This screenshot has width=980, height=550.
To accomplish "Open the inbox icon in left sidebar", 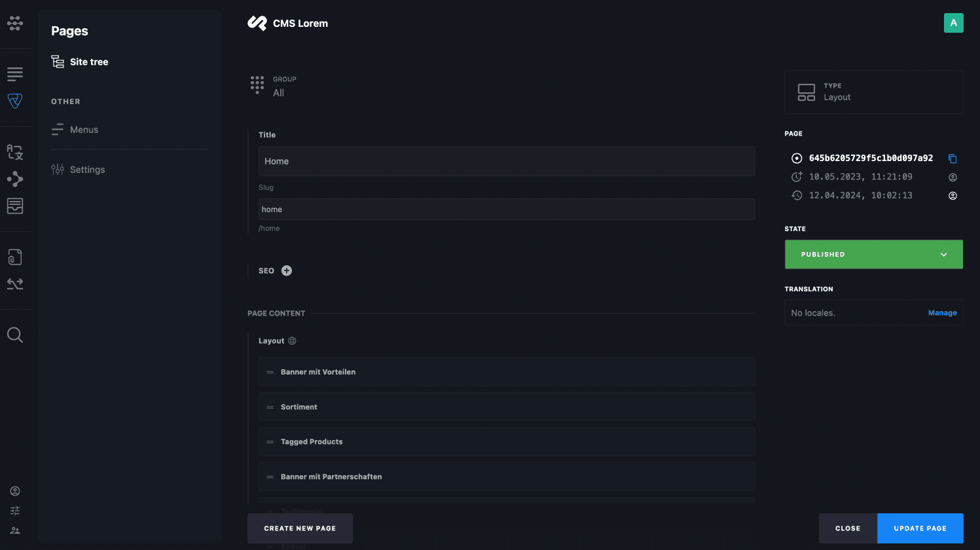I will tap(15, 206).
